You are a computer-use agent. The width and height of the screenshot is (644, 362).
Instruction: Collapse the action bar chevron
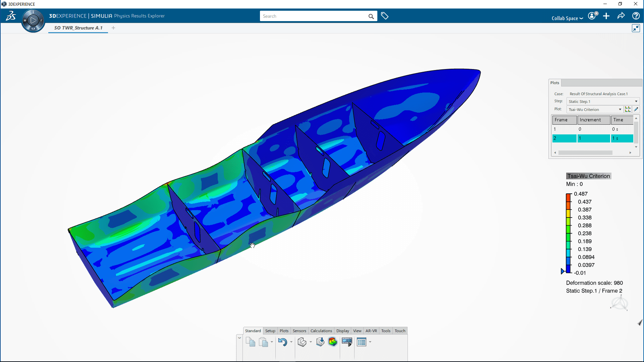(239, 338)
